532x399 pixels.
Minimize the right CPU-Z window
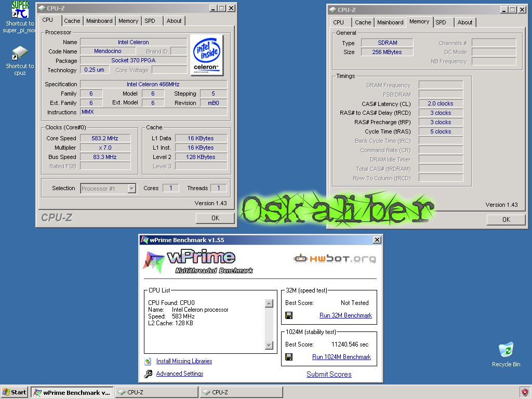(x=504, y=10)
